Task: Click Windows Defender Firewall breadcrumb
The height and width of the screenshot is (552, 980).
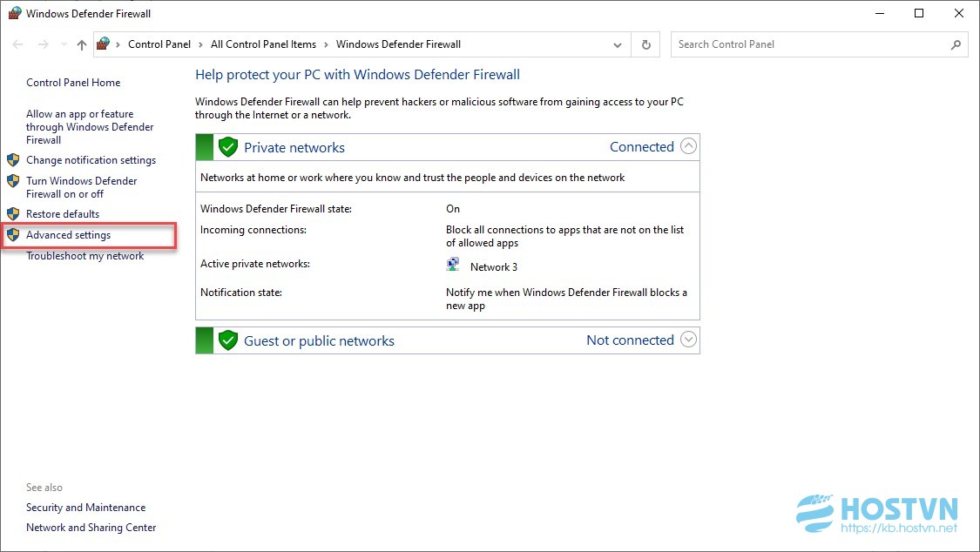Action: click(x=398, y=44)
